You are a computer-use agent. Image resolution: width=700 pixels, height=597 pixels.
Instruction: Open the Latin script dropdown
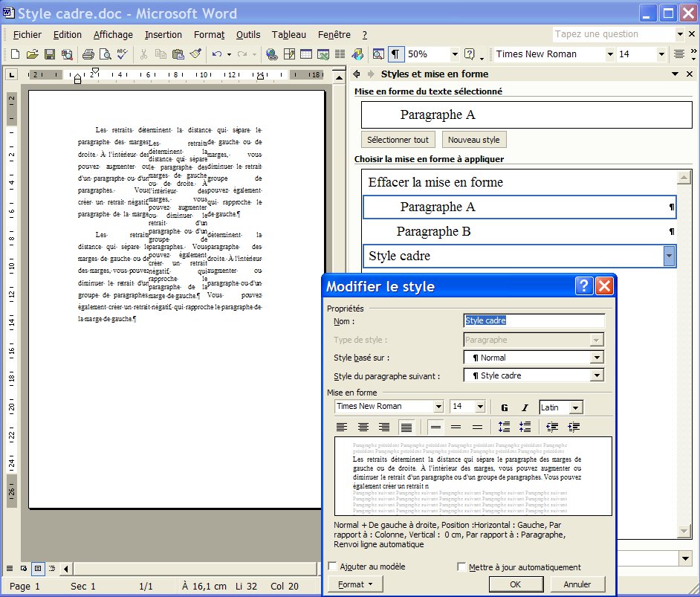point(576,407)
